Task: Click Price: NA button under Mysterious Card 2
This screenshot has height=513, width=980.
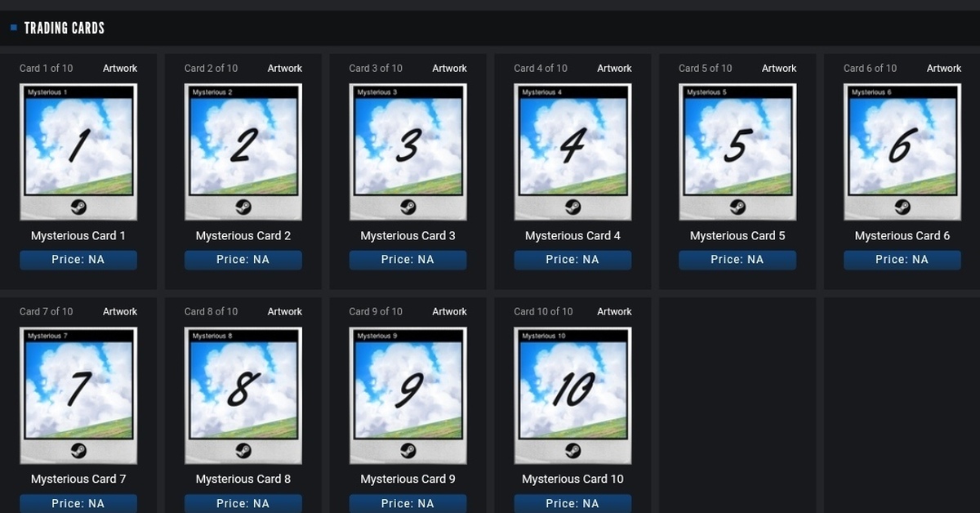Action: tap(243, 260)
